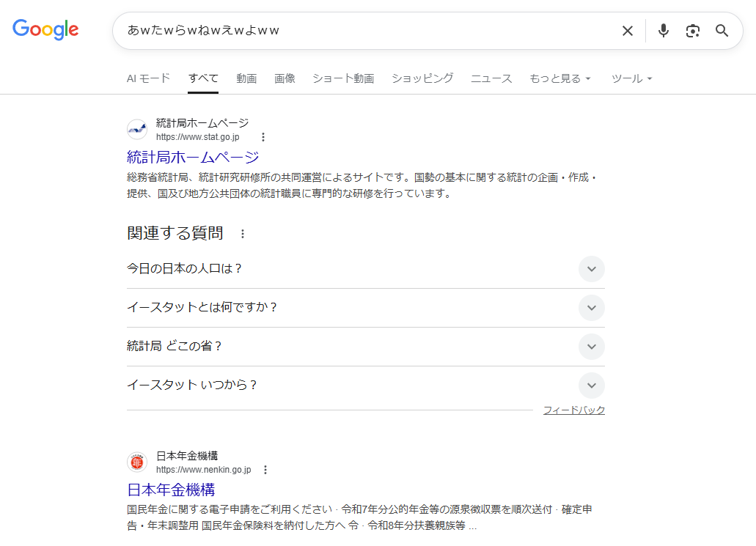Start voice search with microphone icon
The width and height of the screenshot is (756, 546).
(663, 31)
